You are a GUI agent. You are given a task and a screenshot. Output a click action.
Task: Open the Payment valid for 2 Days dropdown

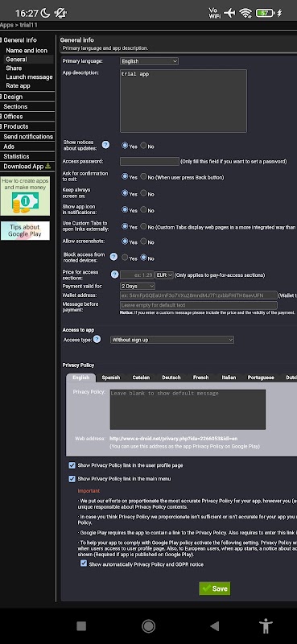pos(138,286)
